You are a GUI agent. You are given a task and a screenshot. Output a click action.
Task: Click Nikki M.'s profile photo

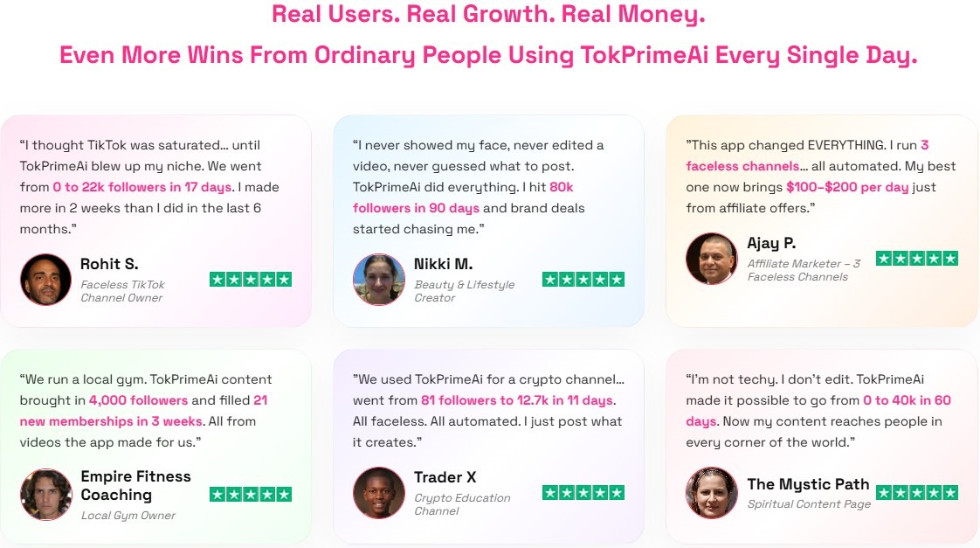(x=379, y=280)
